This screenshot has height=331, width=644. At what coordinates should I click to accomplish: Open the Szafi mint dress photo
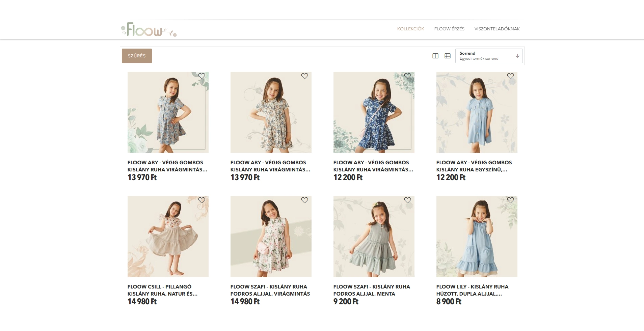click(374, 237)
